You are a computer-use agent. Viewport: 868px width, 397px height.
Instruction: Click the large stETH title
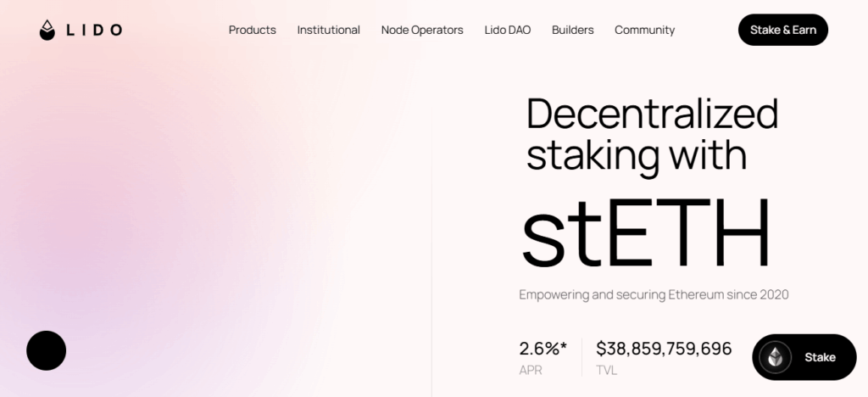[x=646, y=232]
